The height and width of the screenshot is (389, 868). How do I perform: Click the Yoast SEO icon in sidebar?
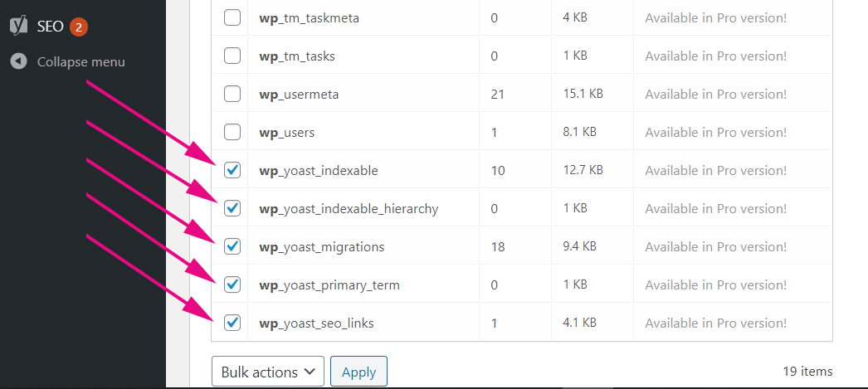point(19,26)
